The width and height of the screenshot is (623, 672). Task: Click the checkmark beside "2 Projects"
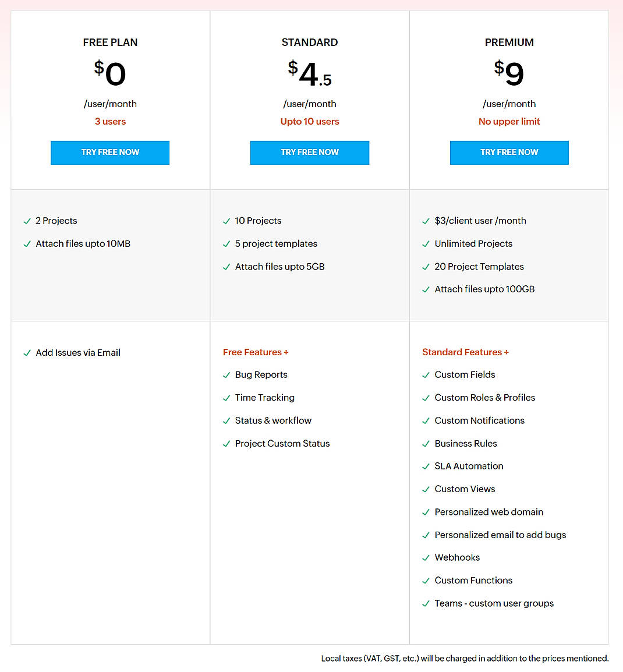[27, 221]
